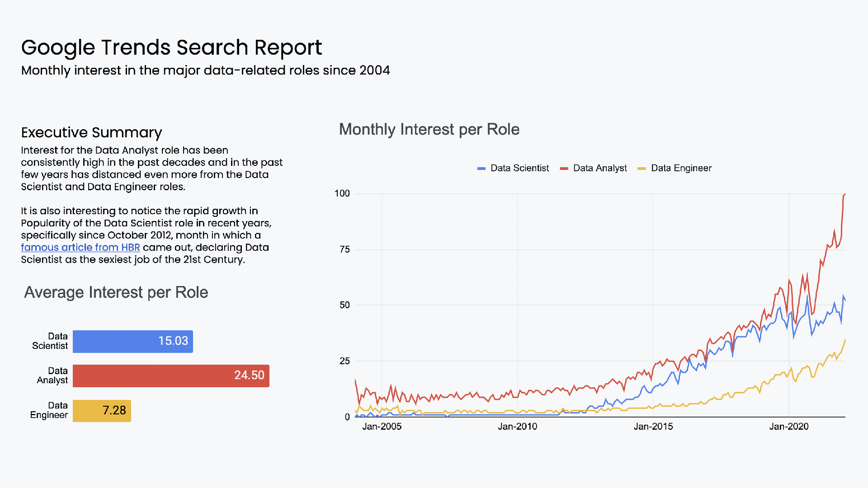Toggle Data Engineer legend label

pos(681,168)
